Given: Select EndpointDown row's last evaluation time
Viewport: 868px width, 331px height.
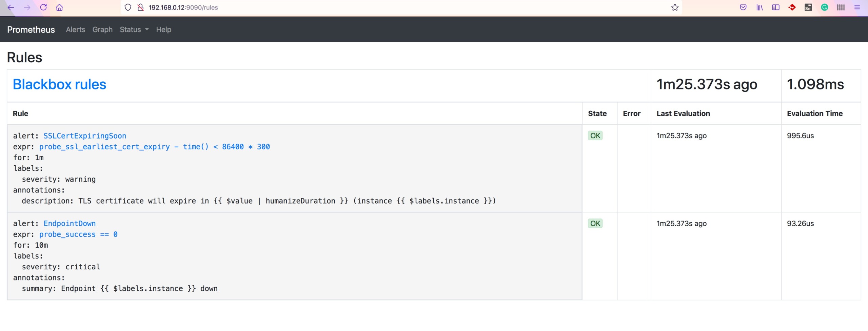Looking at the screenshot, I should [682, 223].
